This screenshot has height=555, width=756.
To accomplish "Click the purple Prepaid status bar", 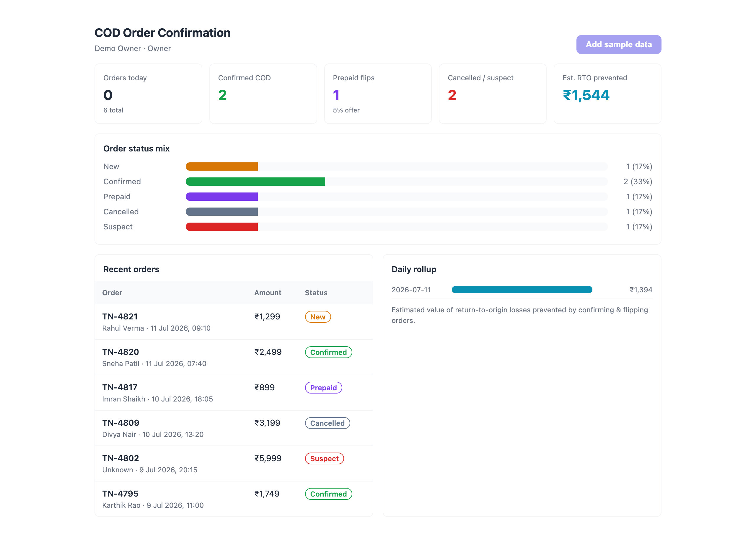I will tap(222, 197).
